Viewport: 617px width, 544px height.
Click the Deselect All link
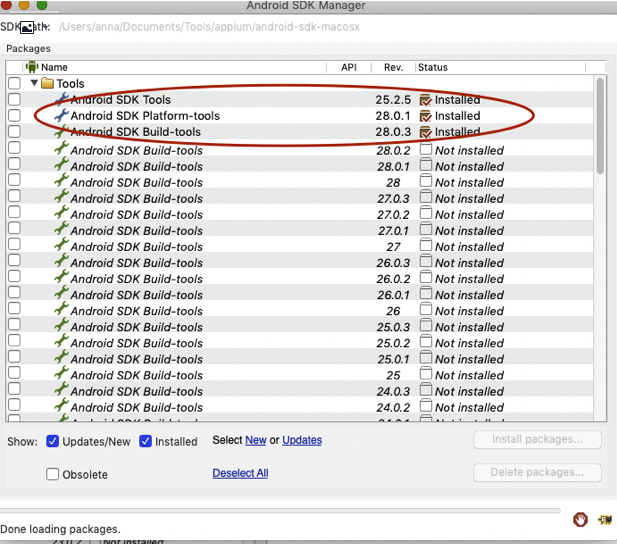coord(240,473)
